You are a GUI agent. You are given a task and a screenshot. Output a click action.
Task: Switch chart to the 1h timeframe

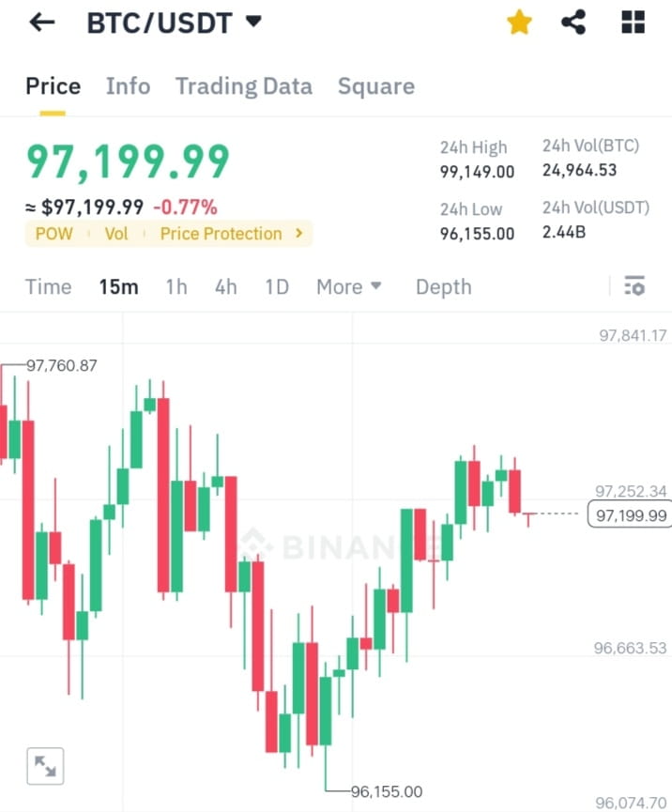coord(176,286)
